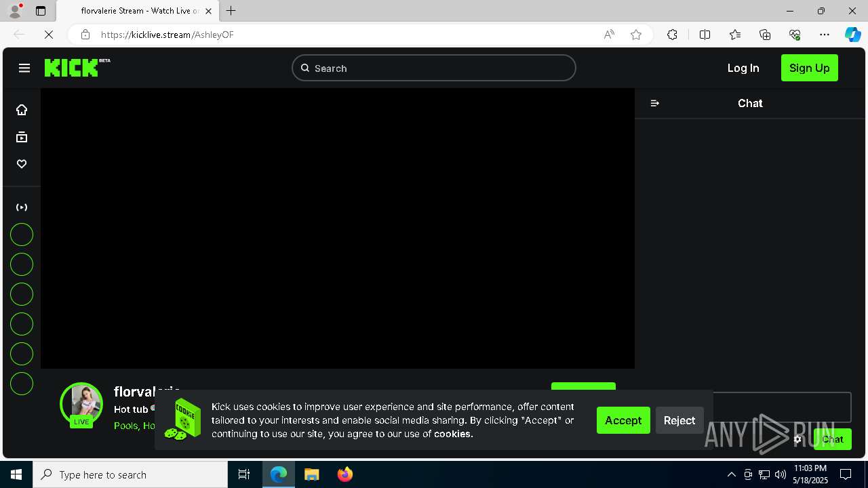The width and height of the screenshot is (868, 488).
Task: Click the live channels broadcast icon
Action: [22, 207]
